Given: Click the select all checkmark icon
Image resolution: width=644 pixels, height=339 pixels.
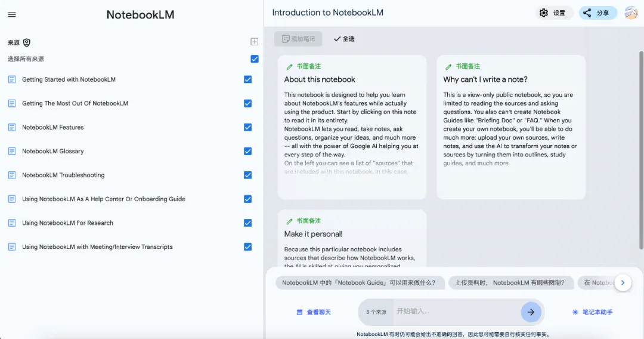Looking at the screenshot, I should (x=337, y=39).
